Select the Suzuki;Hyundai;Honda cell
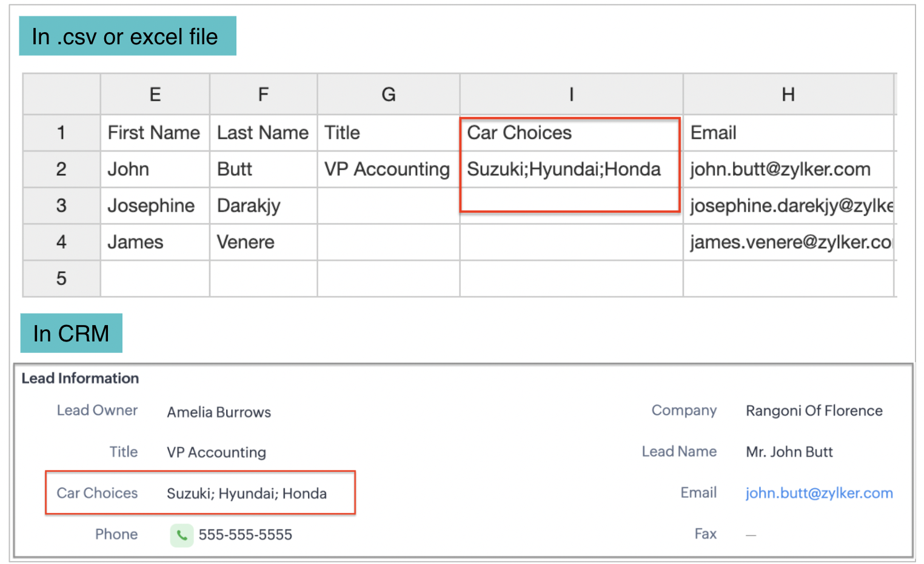The width and height of the screenshot is (924, 564). (564, 169)
